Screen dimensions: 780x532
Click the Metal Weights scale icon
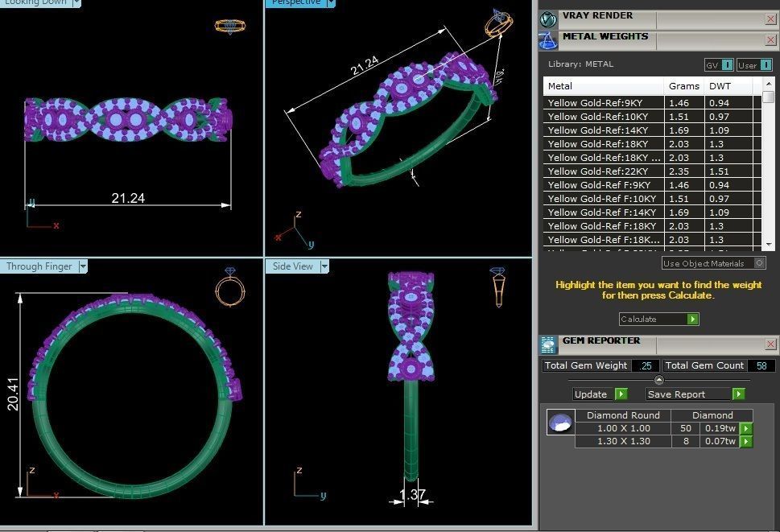tap(548, 41)
